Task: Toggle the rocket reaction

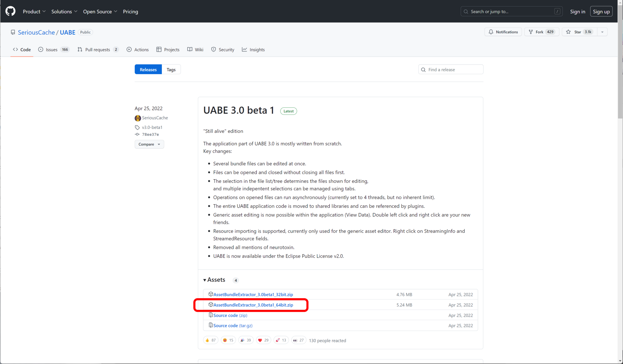Action: [x=281, y=340]
